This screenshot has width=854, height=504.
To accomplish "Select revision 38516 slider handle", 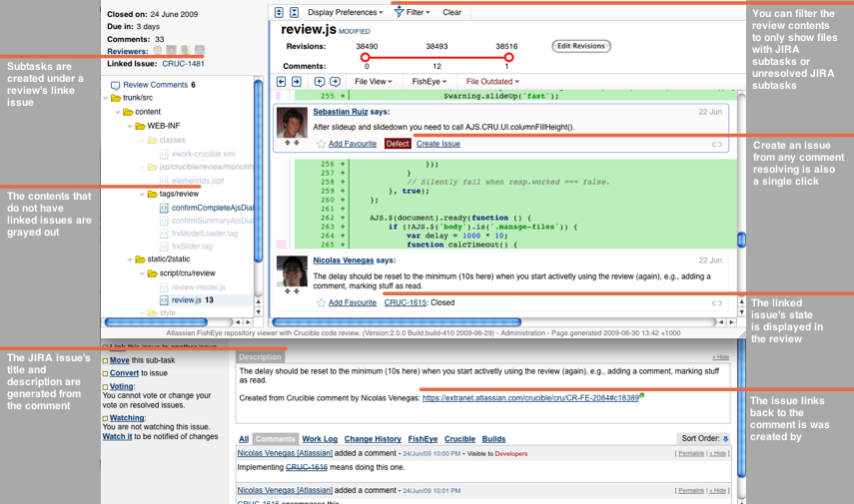I will point(508,57).
